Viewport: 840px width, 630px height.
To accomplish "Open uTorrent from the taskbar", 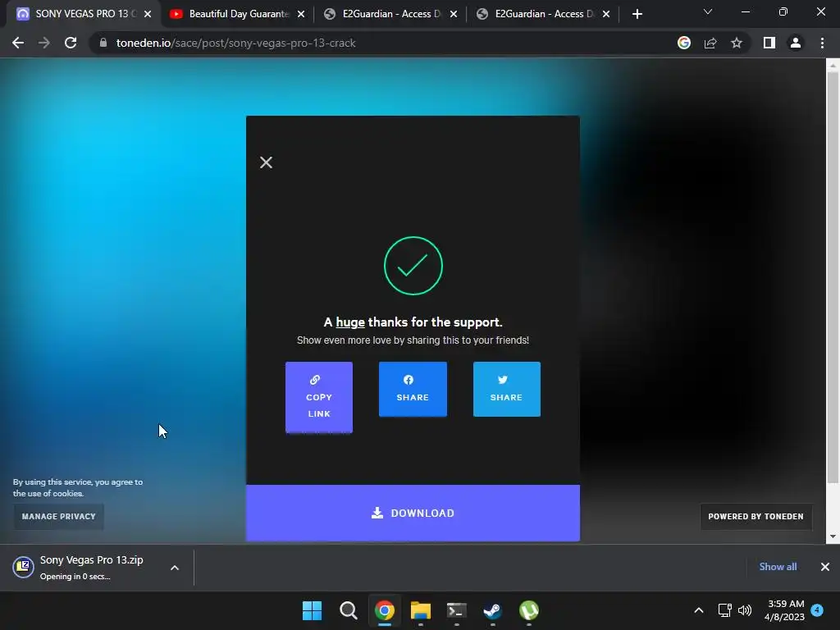I will coord(529,610).
